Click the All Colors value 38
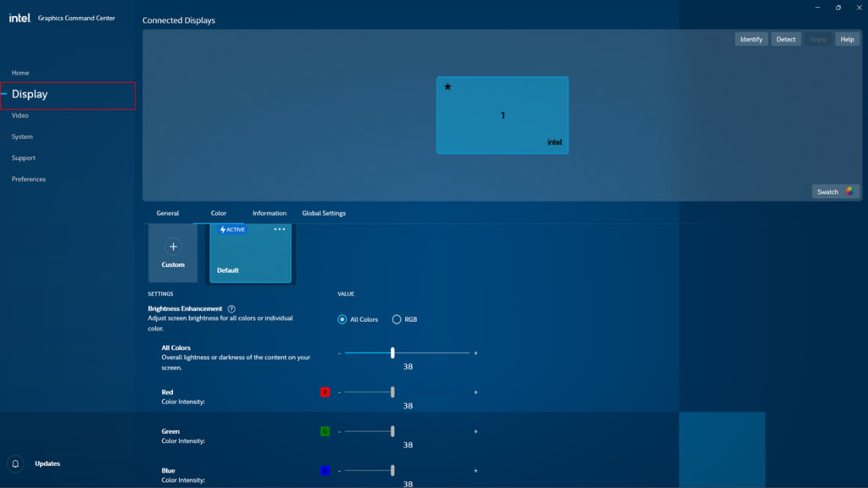 (408, 367)
